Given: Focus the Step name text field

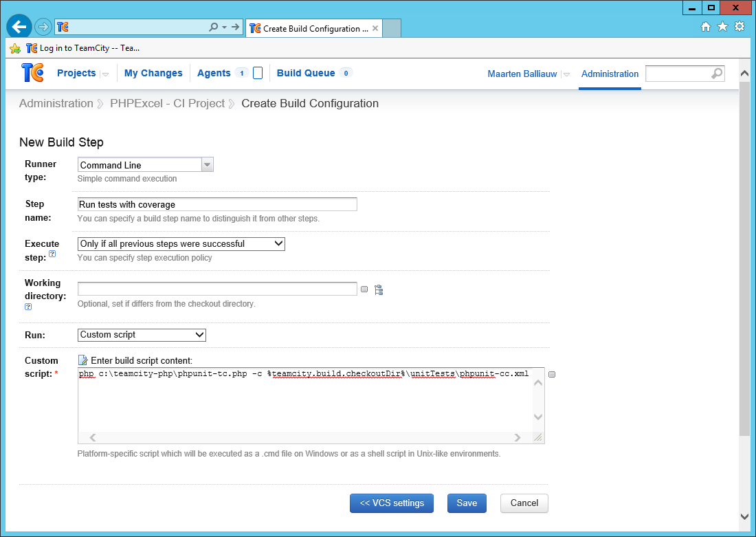Looking at the screenshot, I should coord(217,204).
